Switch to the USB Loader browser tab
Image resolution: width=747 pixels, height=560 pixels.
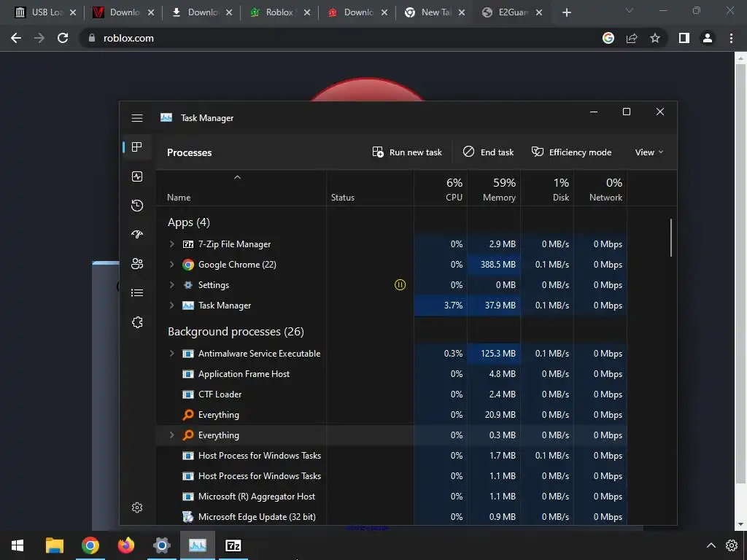click(46, 12)
